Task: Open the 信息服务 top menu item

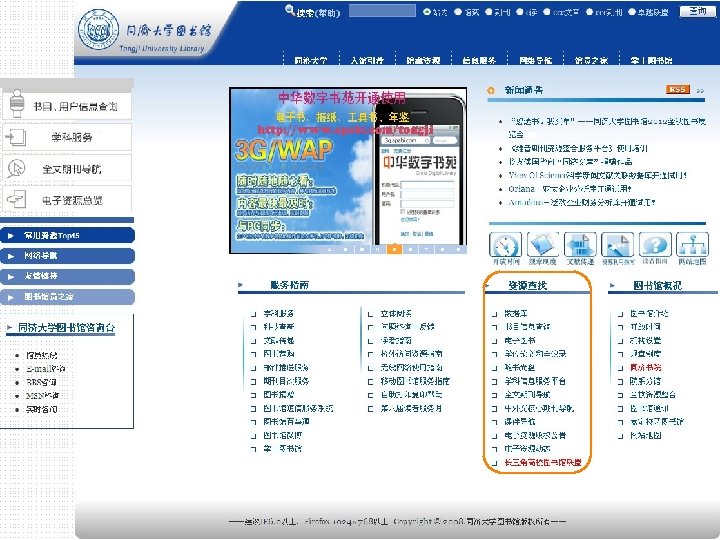Action: pos(479,60)
